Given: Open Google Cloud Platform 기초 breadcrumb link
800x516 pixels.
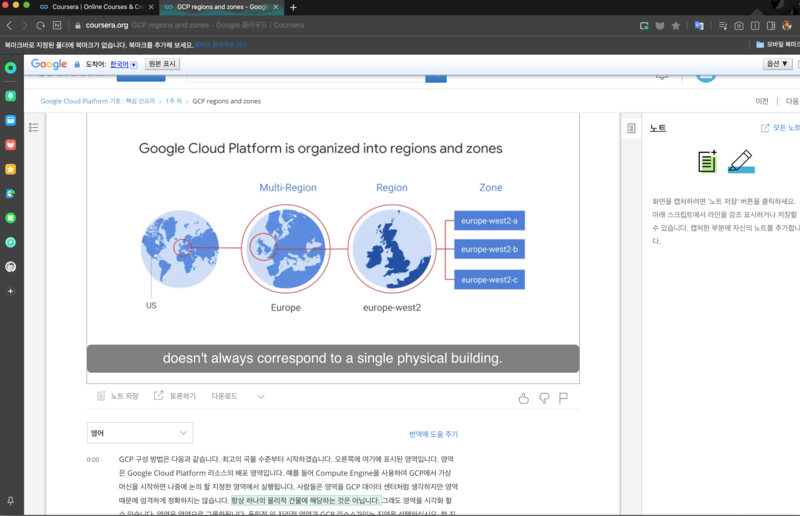Looking at the screenshot, I should (x=98, y=101).
